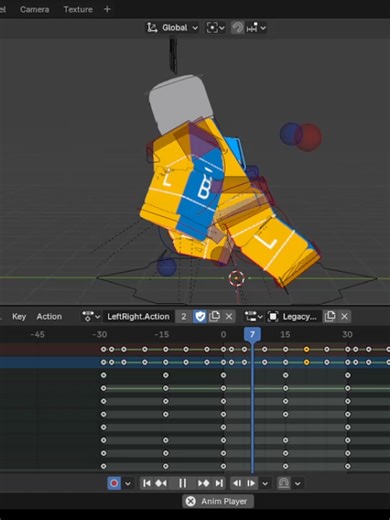Open the dropdown beside the playback magnet icon
This screenshot has height=520, width=390.
(x=298, y=483)
